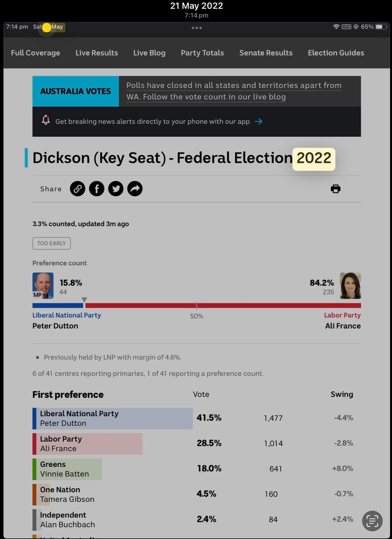The height and width of the screenshot is (539, 392).
Task: Tap the breaking news bell icon
Action: click(46, 120)
